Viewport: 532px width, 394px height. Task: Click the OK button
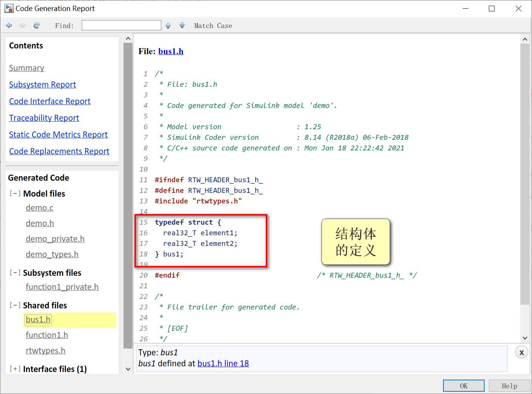(463, 385)
